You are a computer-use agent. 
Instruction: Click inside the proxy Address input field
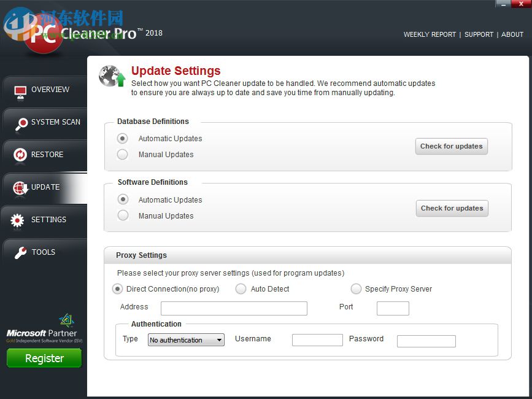pos(233,308)
